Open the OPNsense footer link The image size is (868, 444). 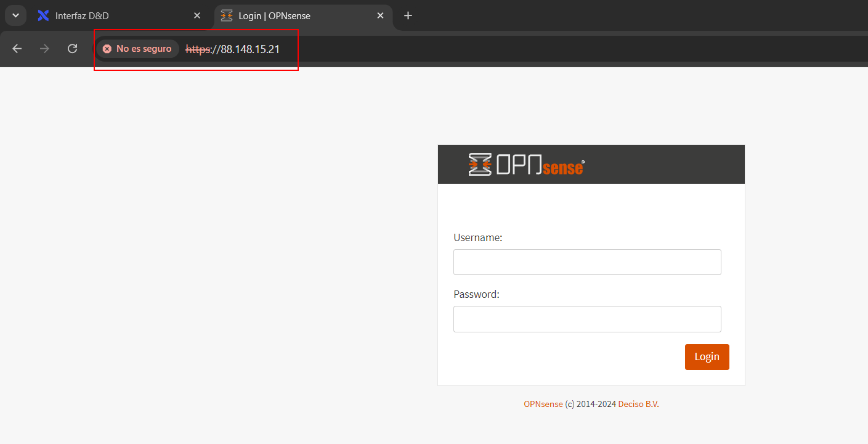click(543, 405)
